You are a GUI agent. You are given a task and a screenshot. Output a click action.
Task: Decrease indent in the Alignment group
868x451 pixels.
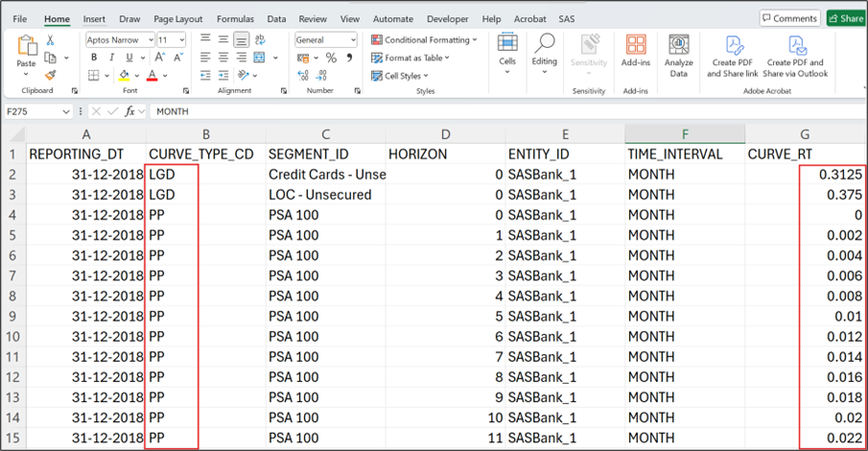[x=205, y=76]
